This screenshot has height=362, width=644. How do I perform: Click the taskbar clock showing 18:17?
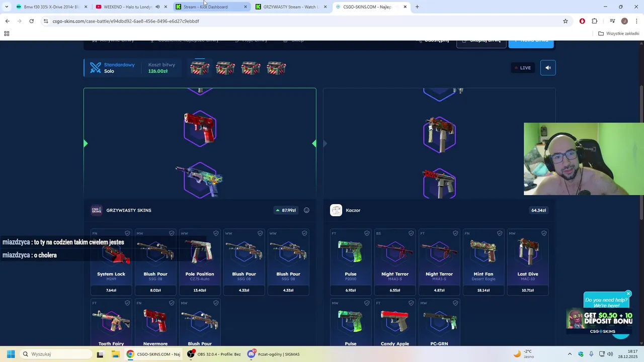point(629,354)
